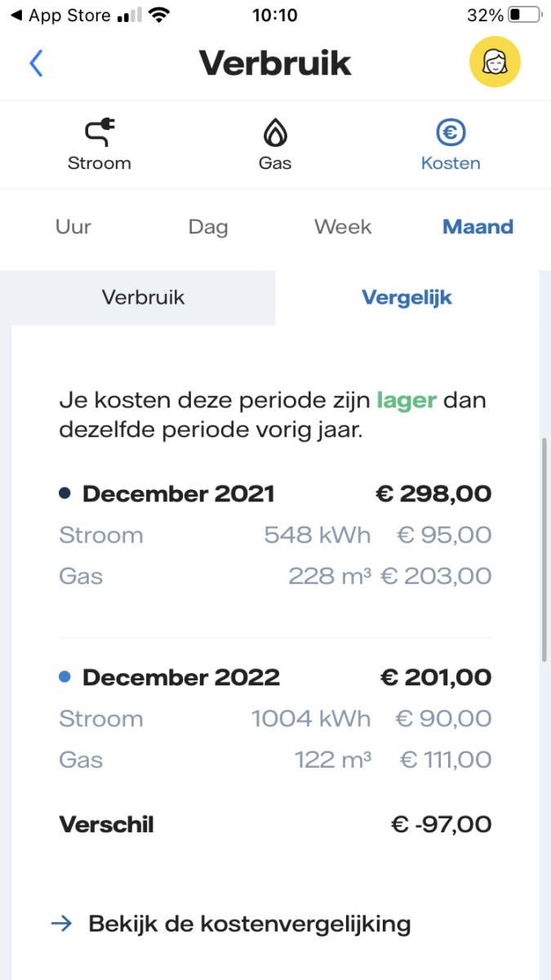This screenshot has height=980, width=551.
Task: Tap the December 2021 total row
Action: click(275, 494)
